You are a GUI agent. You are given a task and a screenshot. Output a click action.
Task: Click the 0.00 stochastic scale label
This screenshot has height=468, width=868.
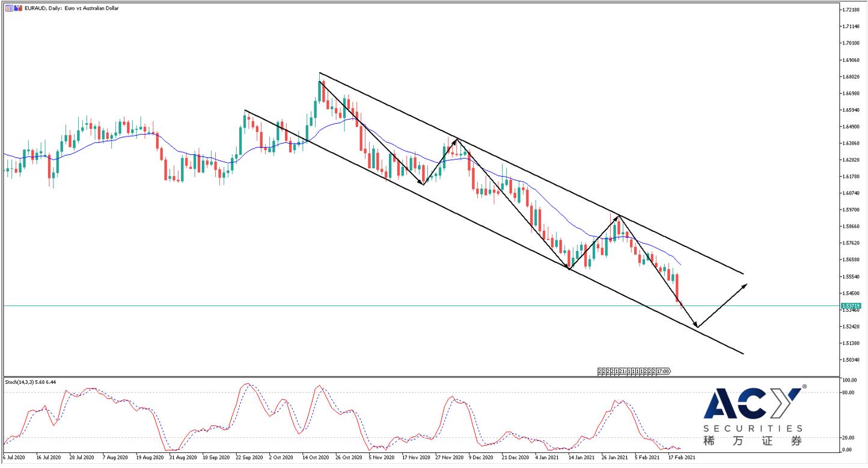tap(848, 450)
